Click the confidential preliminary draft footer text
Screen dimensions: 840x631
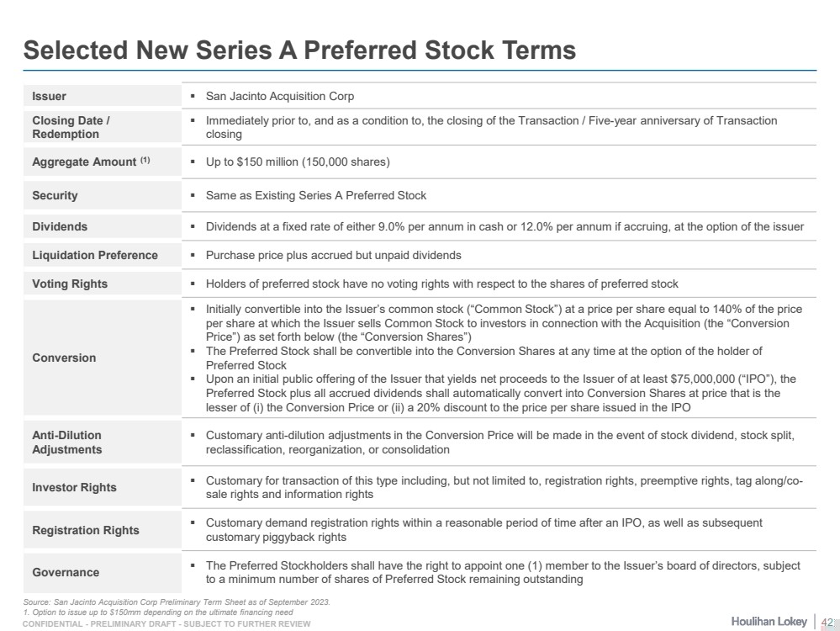point(166,623)
